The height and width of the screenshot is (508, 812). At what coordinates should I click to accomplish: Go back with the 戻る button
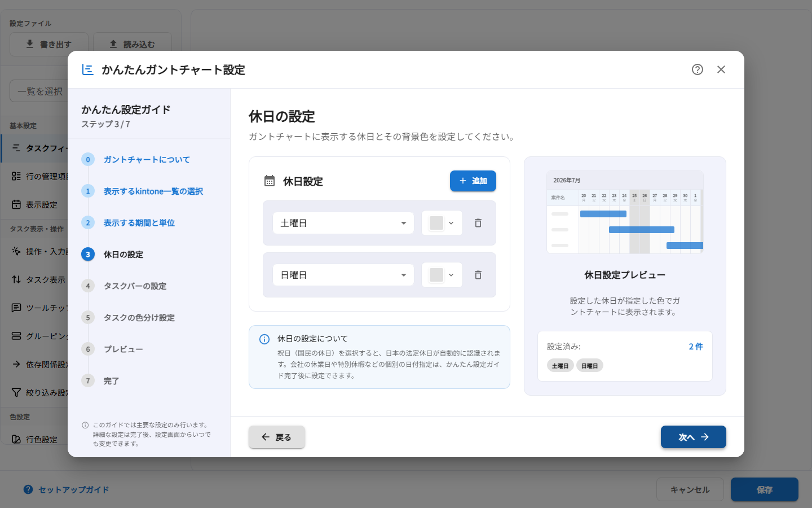pos(277,437)
